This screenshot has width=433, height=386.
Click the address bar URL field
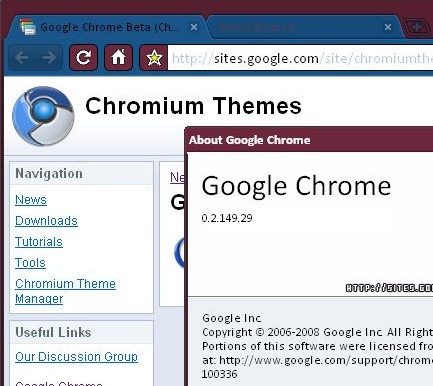click(300, 58)
